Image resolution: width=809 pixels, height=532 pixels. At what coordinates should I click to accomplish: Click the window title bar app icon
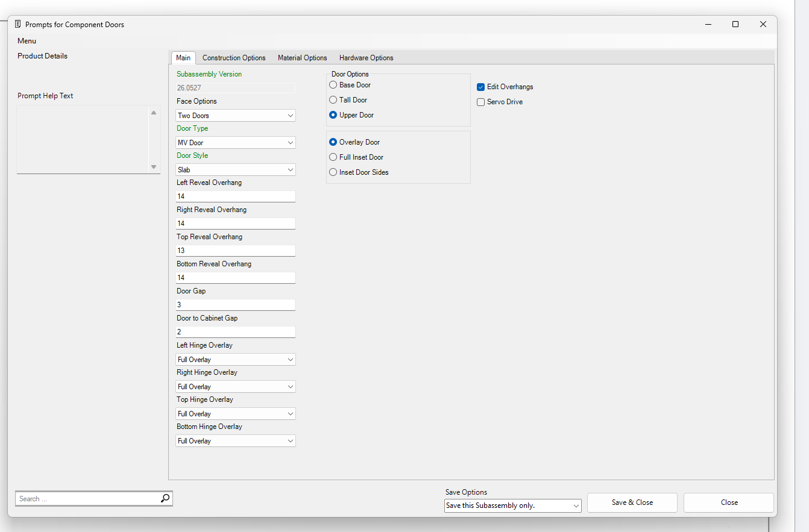(17, 24)
